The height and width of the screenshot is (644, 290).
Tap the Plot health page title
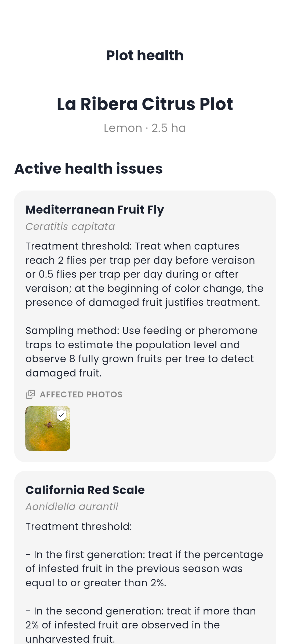coord(145,56)
